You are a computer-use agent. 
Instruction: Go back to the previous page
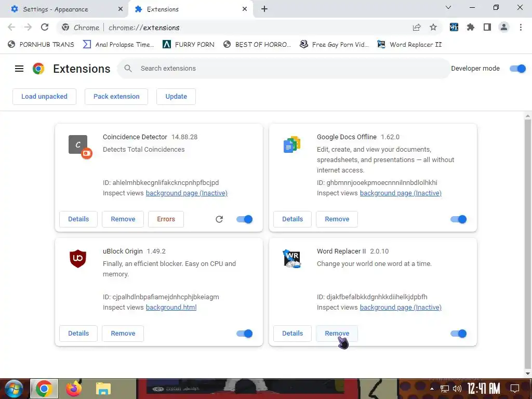tap(11, 28)
